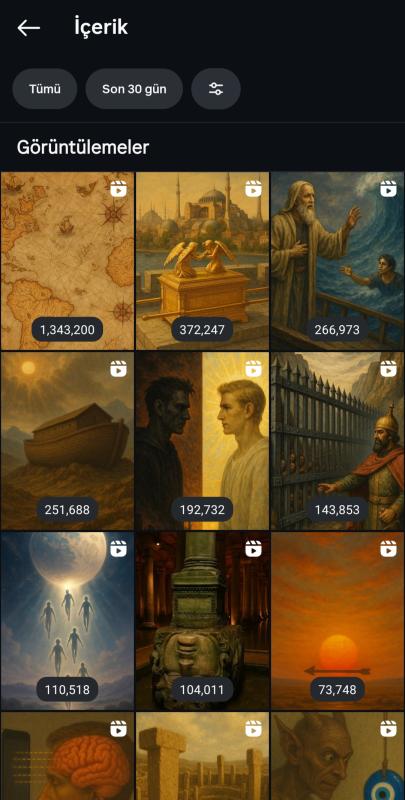Click reel icon on the sunset thumbnail
The height and width of the screenshot is (800, 405).
pos(389,548)
